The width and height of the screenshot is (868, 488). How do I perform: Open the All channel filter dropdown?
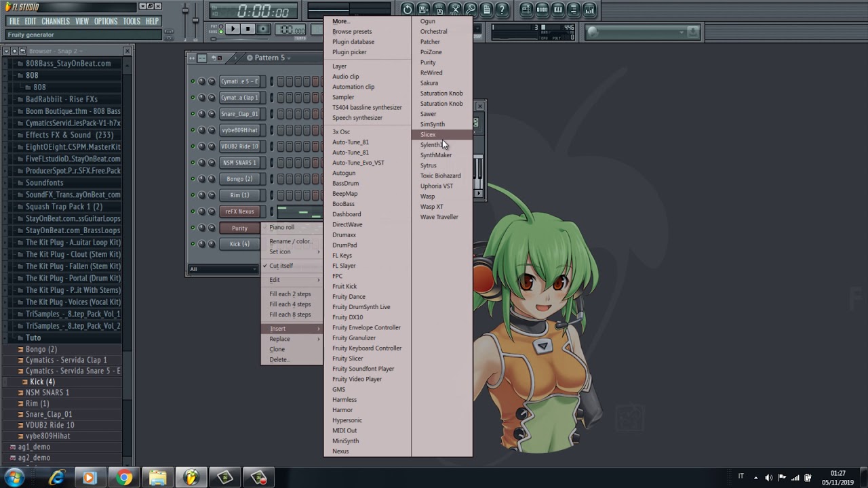tap(222, 269)
